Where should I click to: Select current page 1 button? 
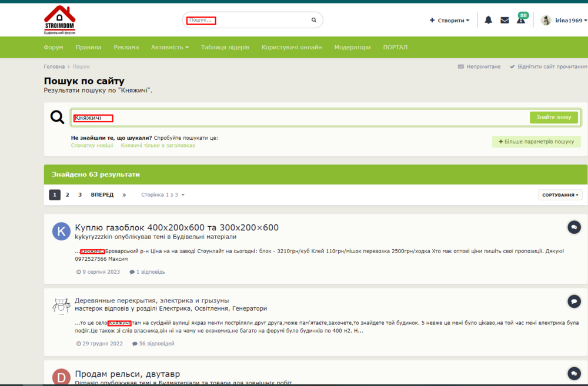[55, 195]
